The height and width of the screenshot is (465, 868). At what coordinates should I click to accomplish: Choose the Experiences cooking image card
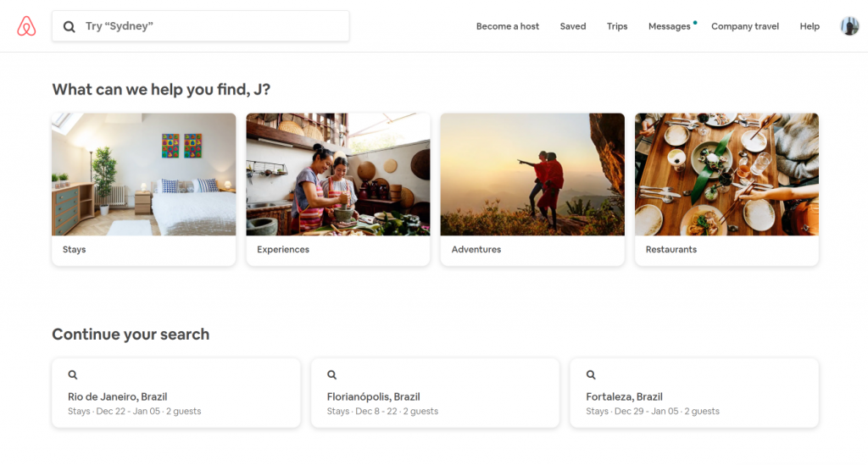point(337,174)
